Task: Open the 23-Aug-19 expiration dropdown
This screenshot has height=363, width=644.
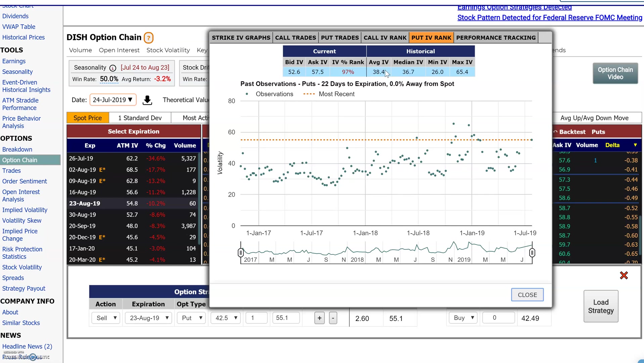Action: pos(148,318)
